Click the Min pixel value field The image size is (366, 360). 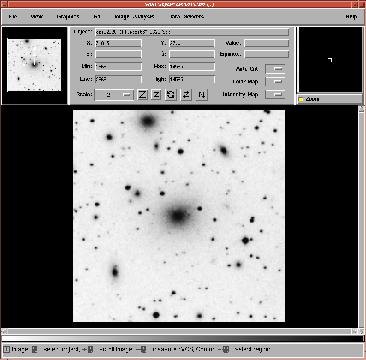(118, 66)
